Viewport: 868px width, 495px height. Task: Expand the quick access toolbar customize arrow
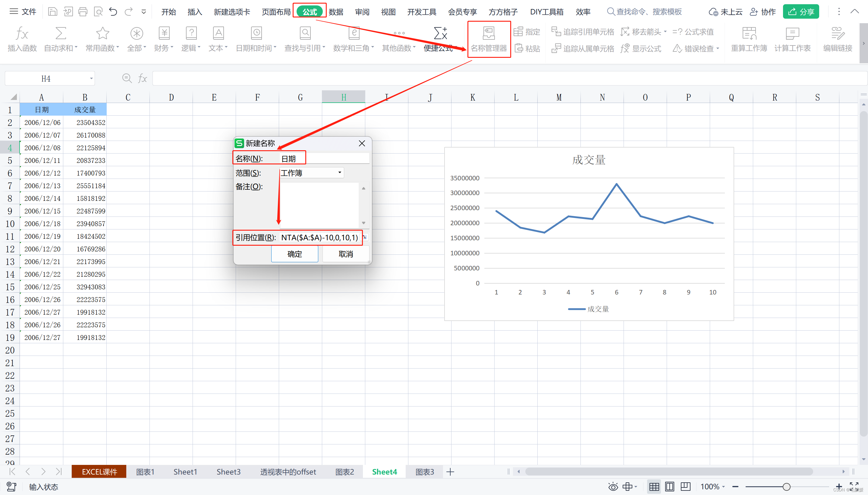(x=143, y=12)
